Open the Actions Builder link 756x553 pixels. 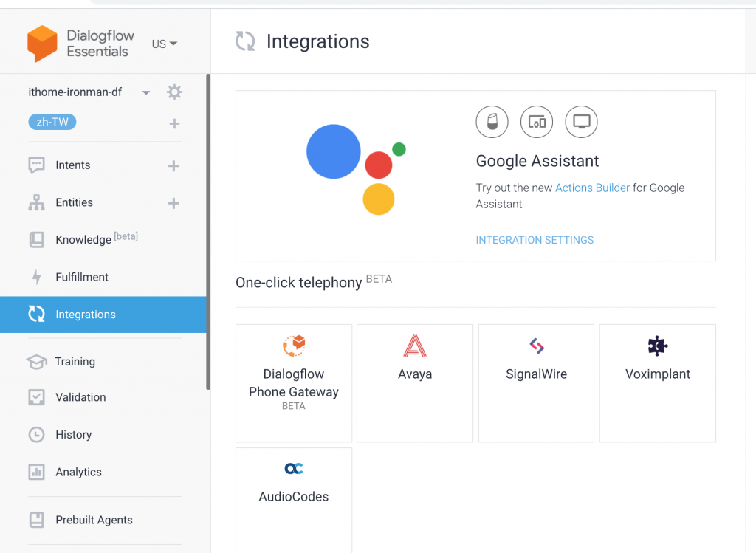coord(592,188)
